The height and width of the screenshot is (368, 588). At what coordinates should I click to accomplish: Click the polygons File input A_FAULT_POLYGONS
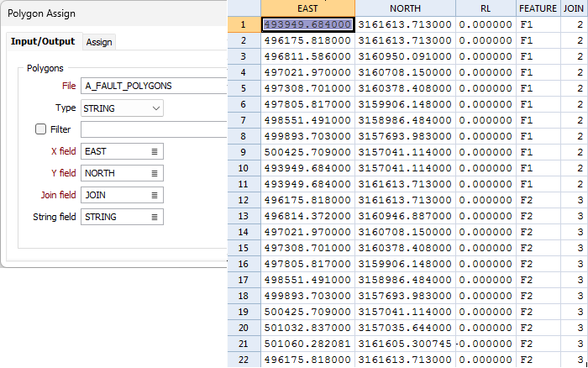[154, 86]
